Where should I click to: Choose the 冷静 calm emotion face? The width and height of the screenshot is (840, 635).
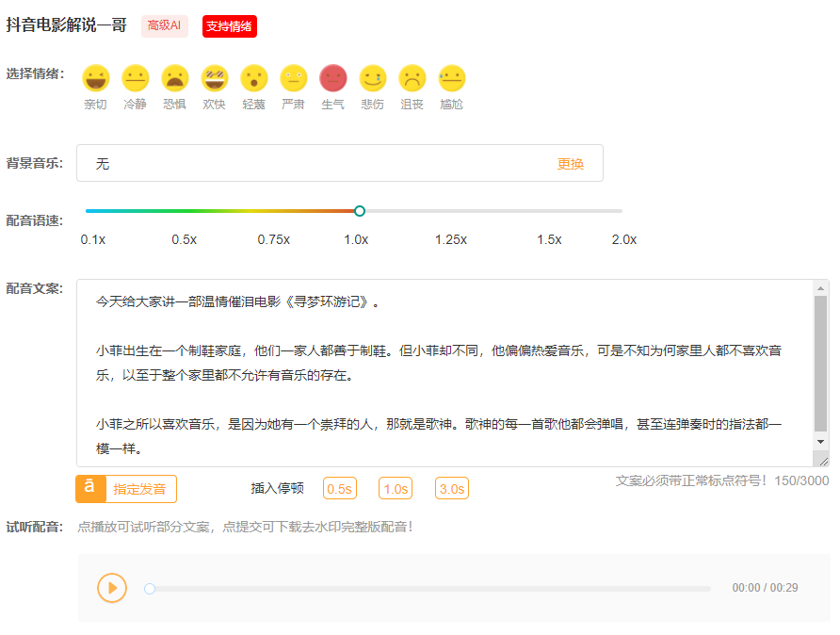coord(136,78)
